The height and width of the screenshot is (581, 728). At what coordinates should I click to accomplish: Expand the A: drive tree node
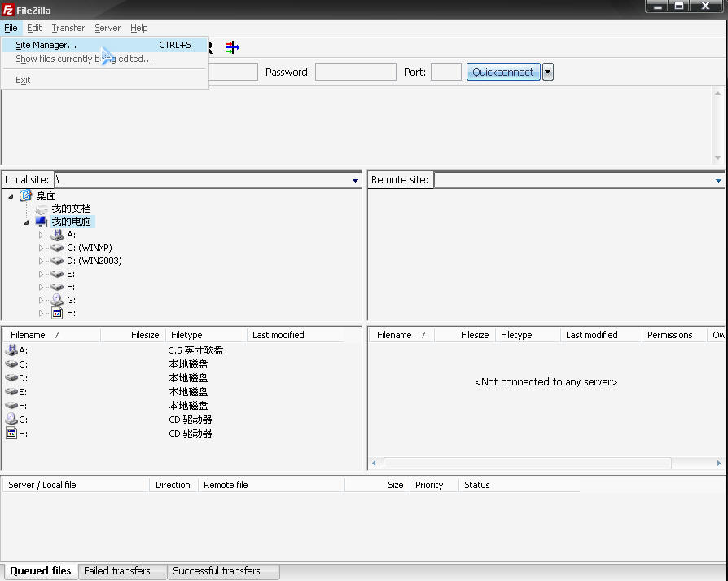[41, 235]
